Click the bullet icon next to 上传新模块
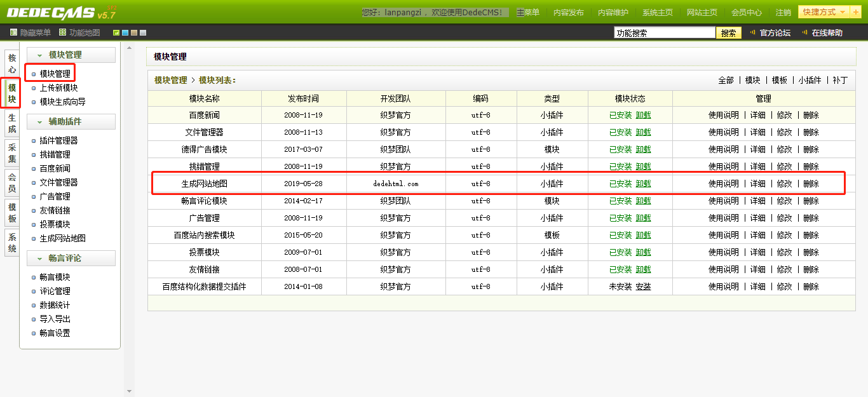The height and width of the screenshot is (397, 868). tap(34, 88)
